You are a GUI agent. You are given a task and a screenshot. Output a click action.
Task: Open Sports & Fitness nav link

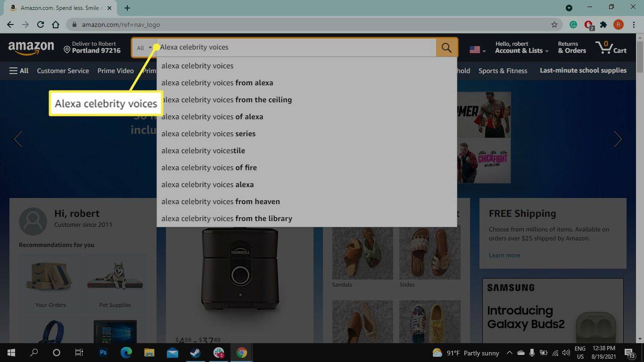[x=503, y=71]
